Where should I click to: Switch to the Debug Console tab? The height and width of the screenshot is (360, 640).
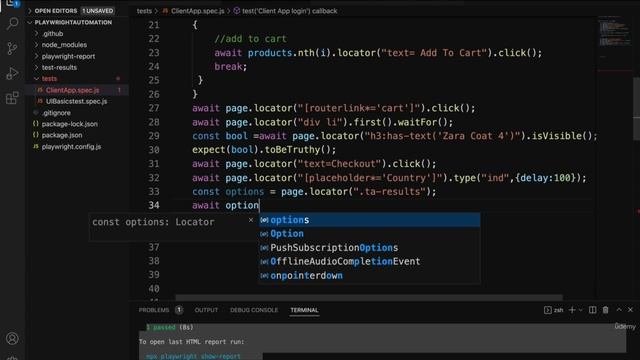[x=254, y=310]
